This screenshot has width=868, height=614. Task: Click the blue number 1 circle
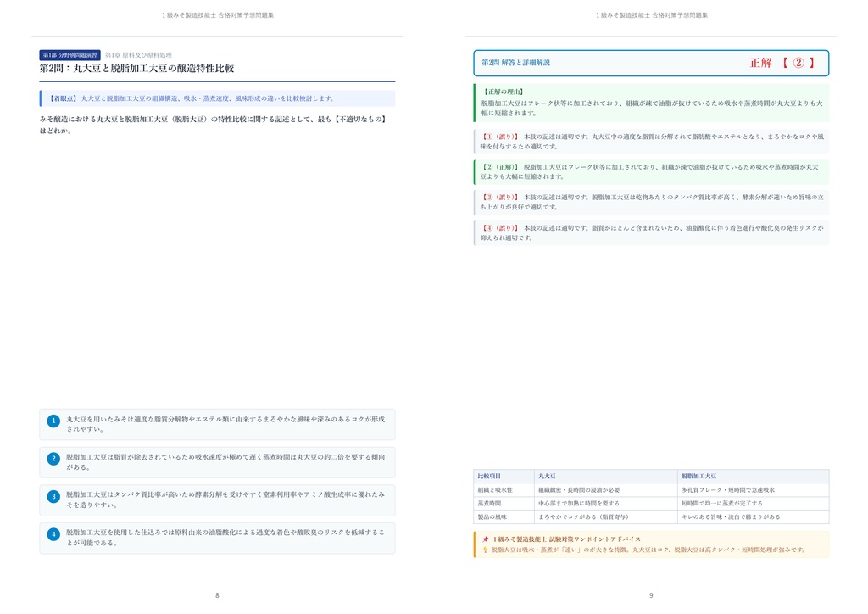(53, 421)
